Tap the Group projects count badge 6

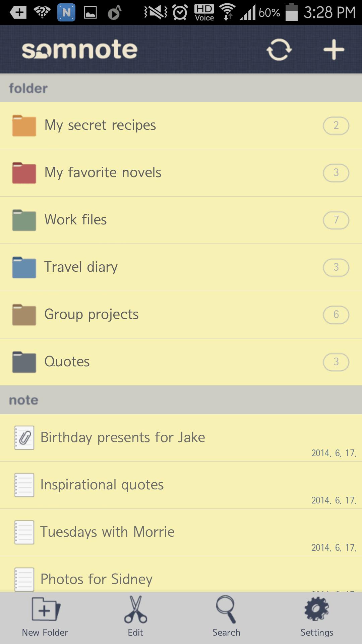coord(336,315)
